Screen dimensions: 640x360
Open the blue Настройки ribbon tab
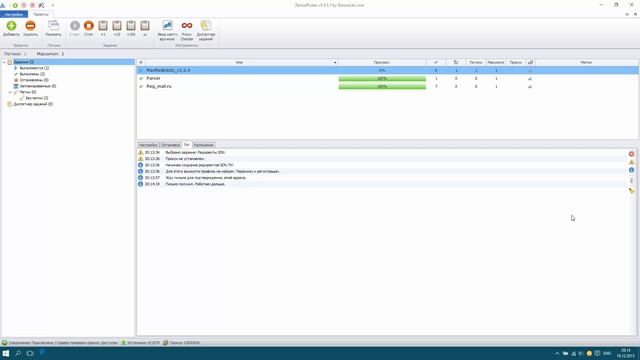(x=14, y=14)
